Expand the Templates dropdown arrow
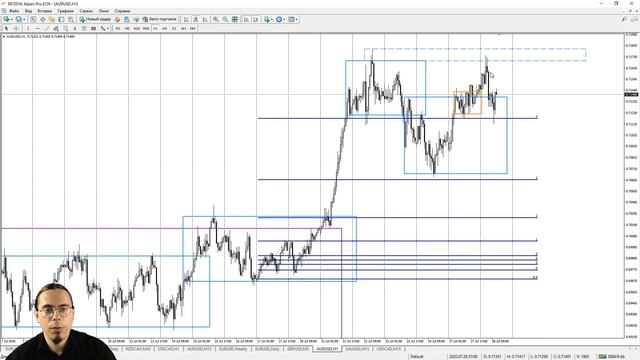 point(297,19)
